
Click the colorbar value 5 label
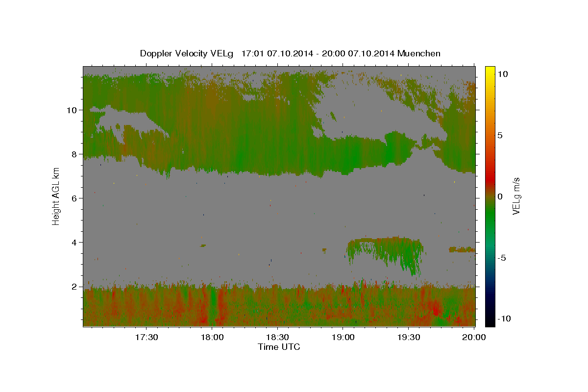click(x=500, y=135)
